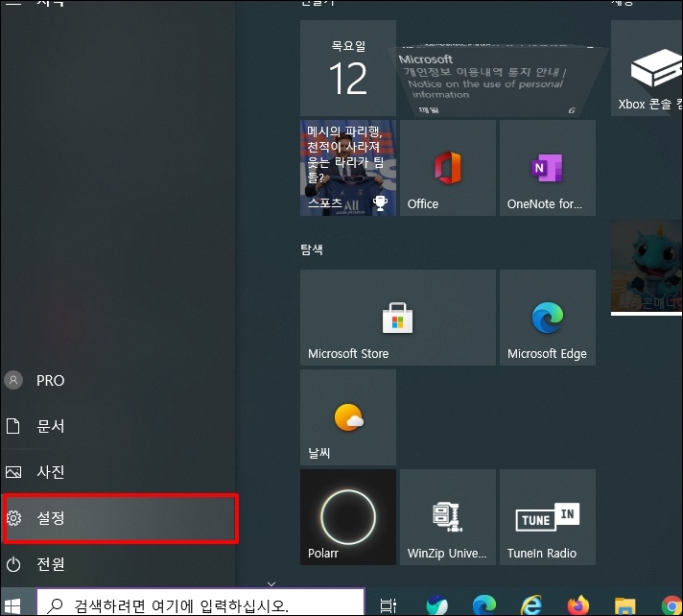Open the Microsoft Store tile
This screenshot has width=683, height=616.
tap(398, 318)
